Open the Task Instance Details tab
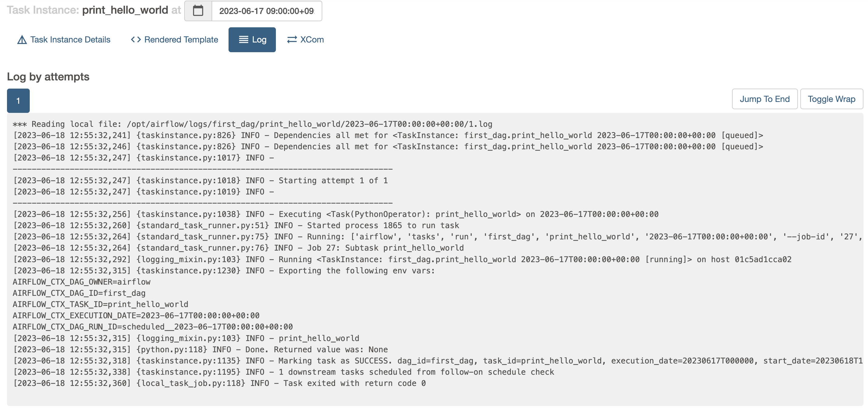 [x=64, y=40]
